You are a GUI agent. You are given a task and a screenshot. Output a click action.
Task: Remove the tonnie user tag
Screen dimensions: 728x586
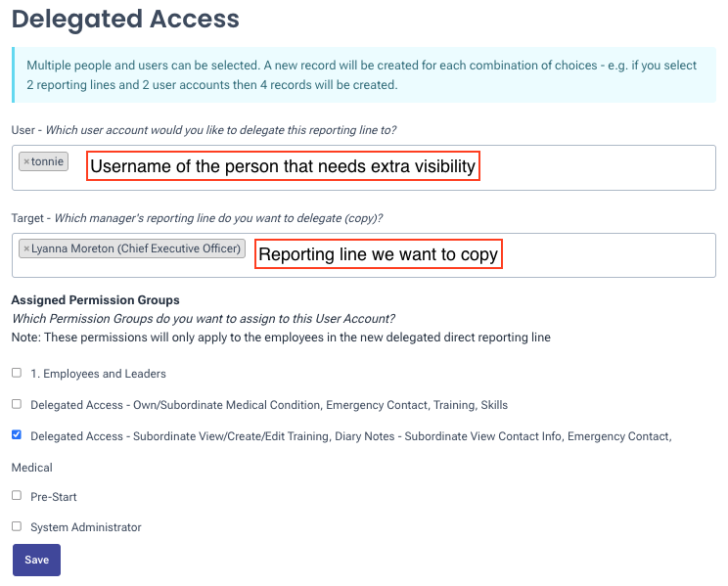(26, 161)
